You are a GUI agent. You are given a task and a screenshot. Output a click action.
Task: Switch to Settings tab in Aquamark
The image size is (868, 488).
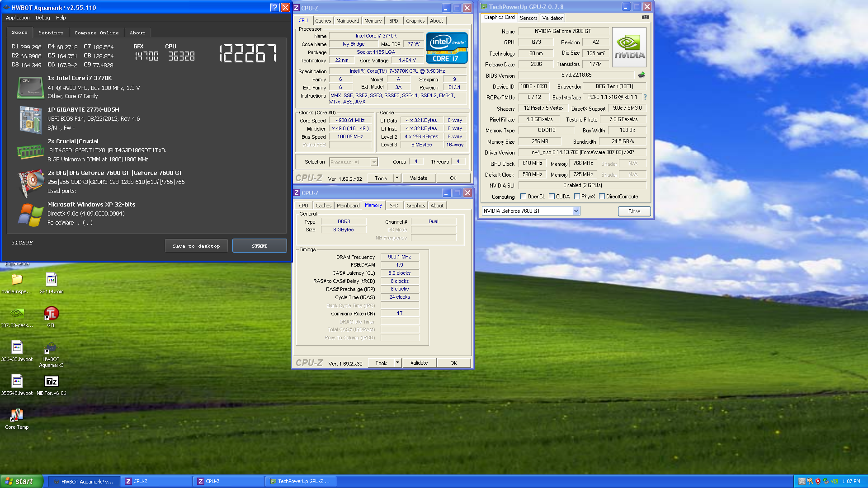[51, 33]
